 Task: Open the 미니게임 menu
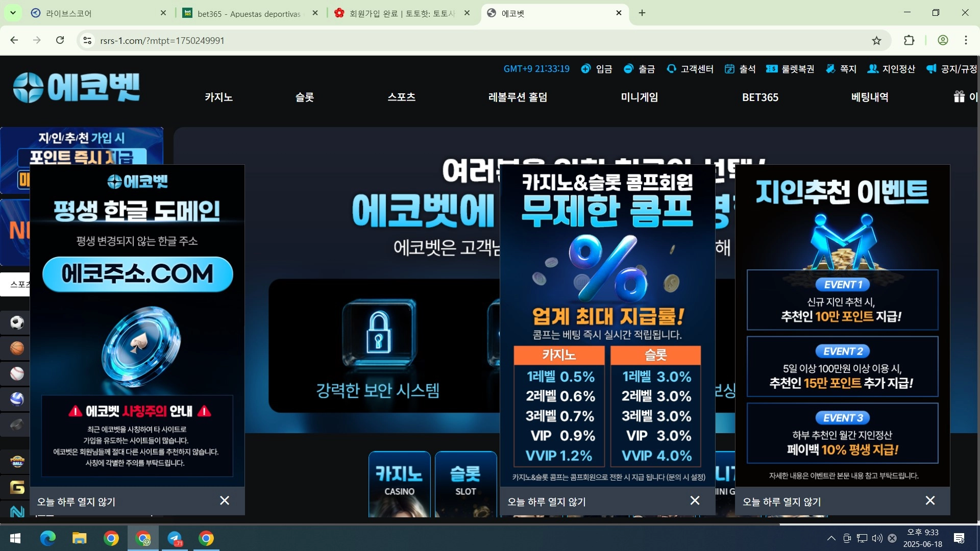[x=639, y=97]
